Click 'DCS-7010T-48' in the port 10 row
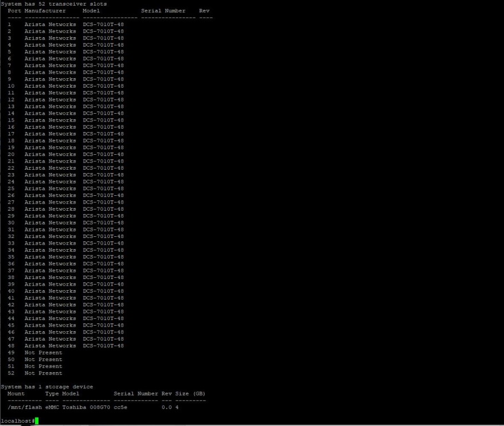This screenshot has width=504, height=426. point(103,86)
